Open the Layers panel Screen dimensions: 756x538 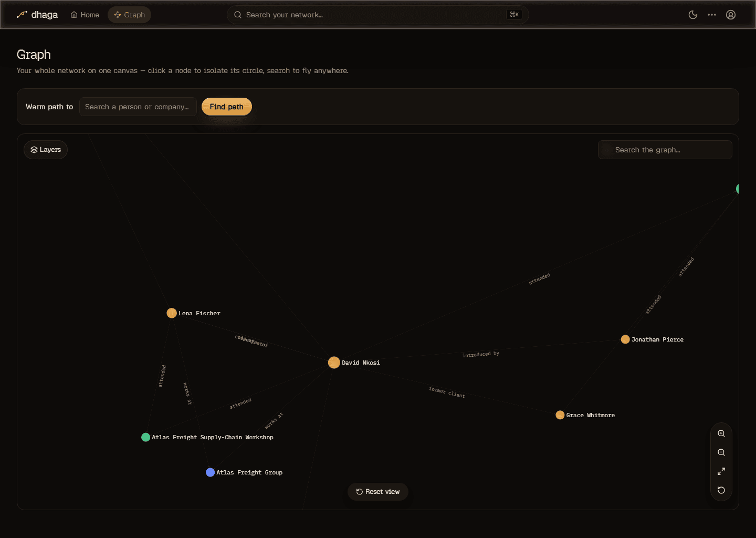[46, 150]
